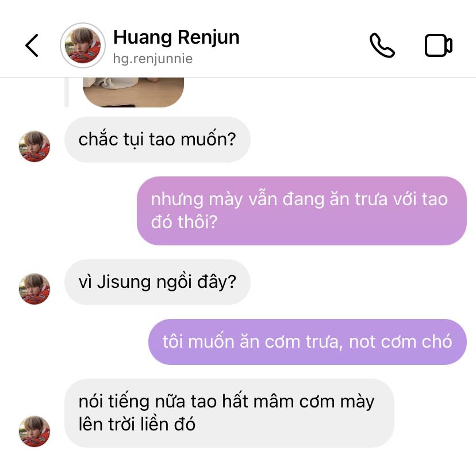Start a video call with Huang Renjun
This screenshot has width=476, height=454.
pyautogui.click(x=439, y=45)
